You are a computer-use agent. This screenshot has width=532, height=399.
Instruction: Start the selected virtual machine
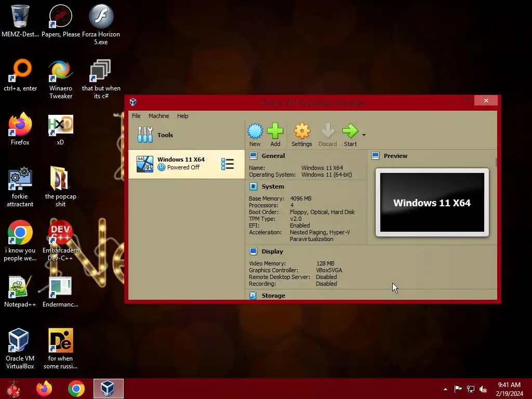tap(350, 135)
